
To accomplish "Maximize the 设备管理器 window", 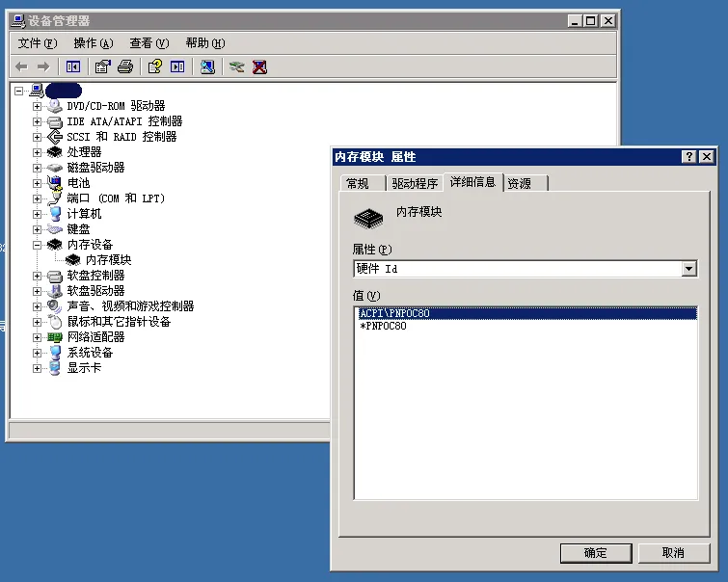I will pos(591,21).
